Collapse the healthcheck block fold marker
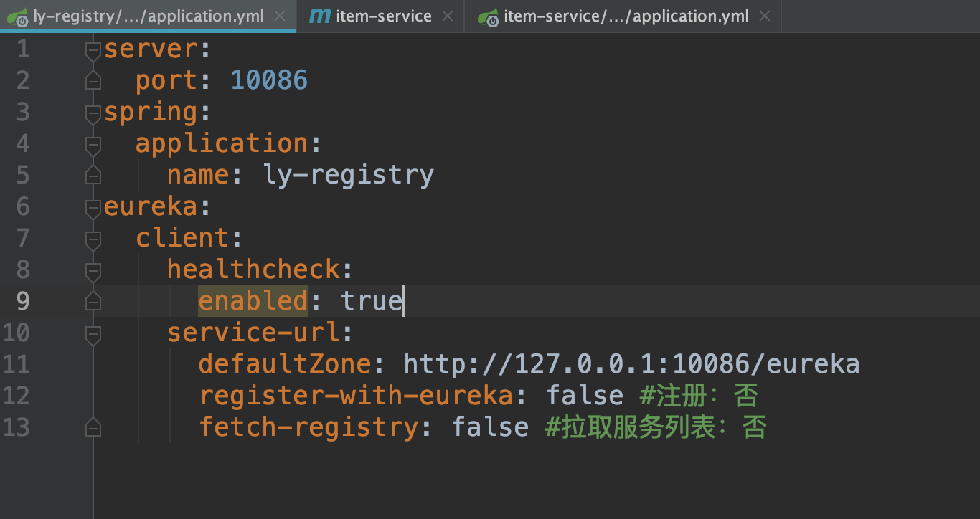The height and width of the screenshot is (519, 980). tap(92, 270)
